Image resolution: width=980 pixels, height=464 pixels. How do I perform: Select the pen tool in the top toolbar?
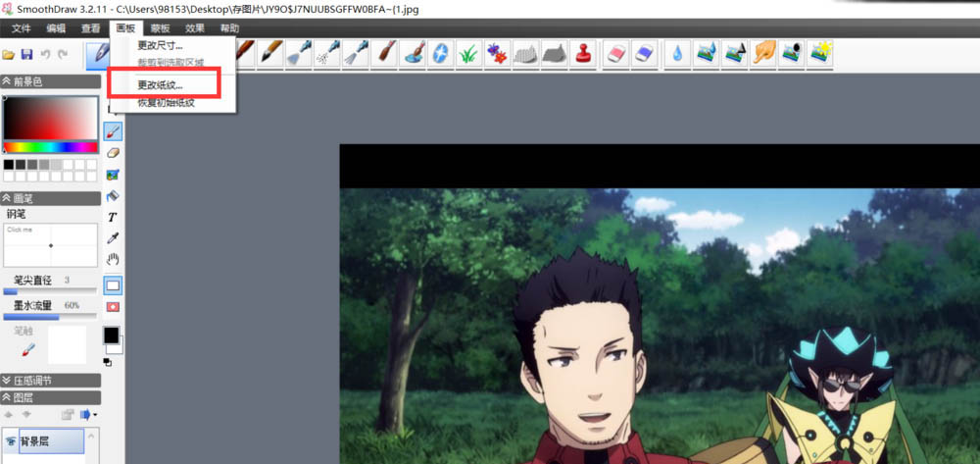[98, 54]
